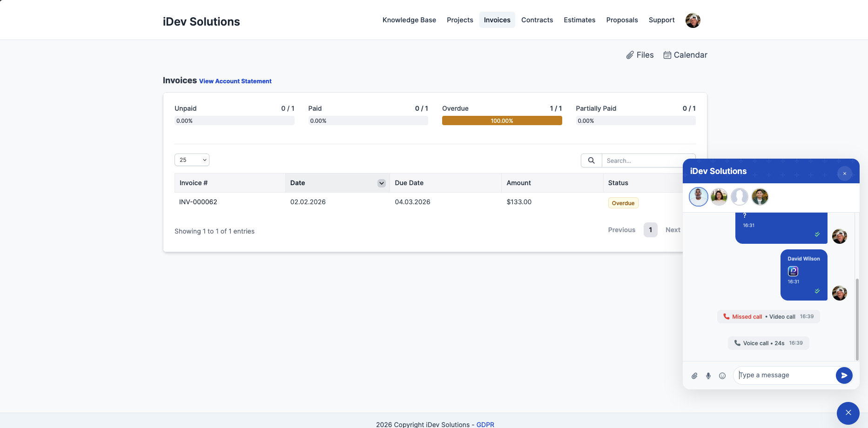Open the Estimates page
This screenshot has height=428, width=868.
pyautogui.click(x=579, y=20)
